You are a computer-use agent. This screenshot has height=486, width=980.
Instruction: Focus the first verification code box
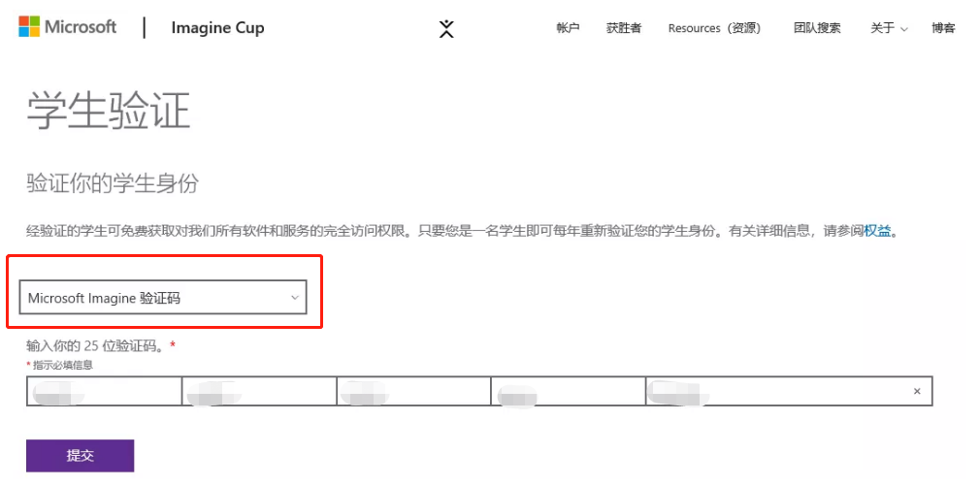(104, 391)
